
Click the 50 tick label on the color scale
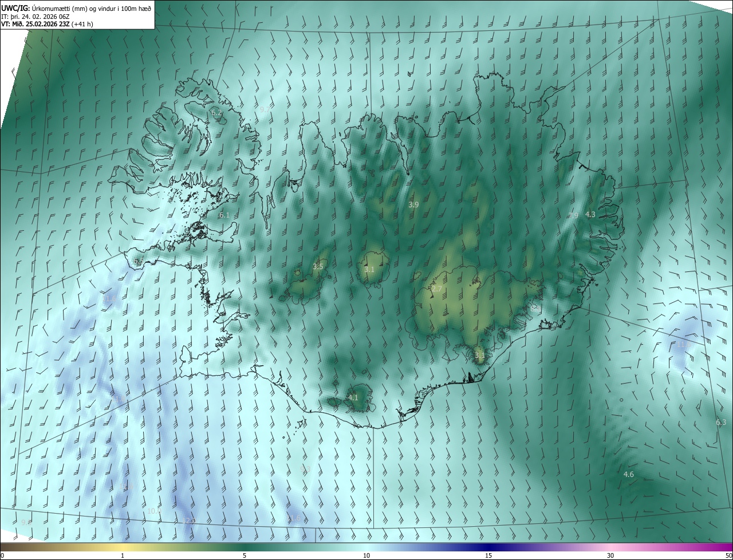(x=728, y=555)
